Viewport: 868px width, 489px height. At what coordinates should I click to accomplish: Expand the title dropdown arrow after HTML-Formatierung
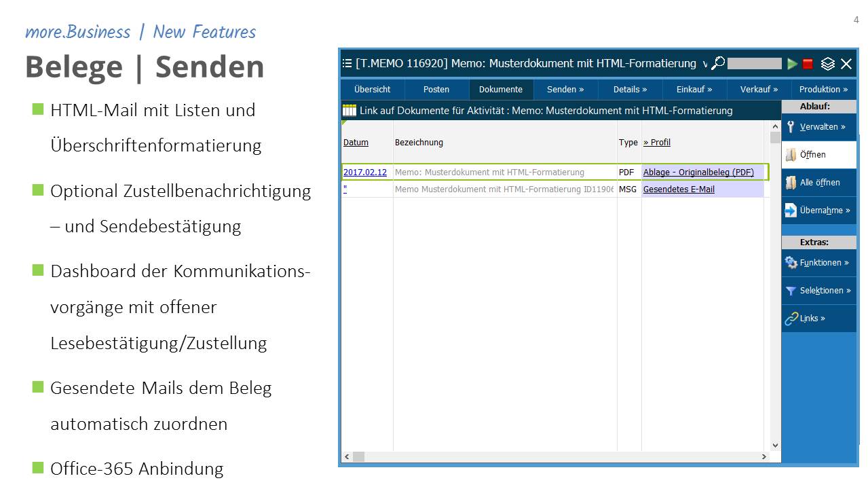pyautogui.click(x=704, y=65)
